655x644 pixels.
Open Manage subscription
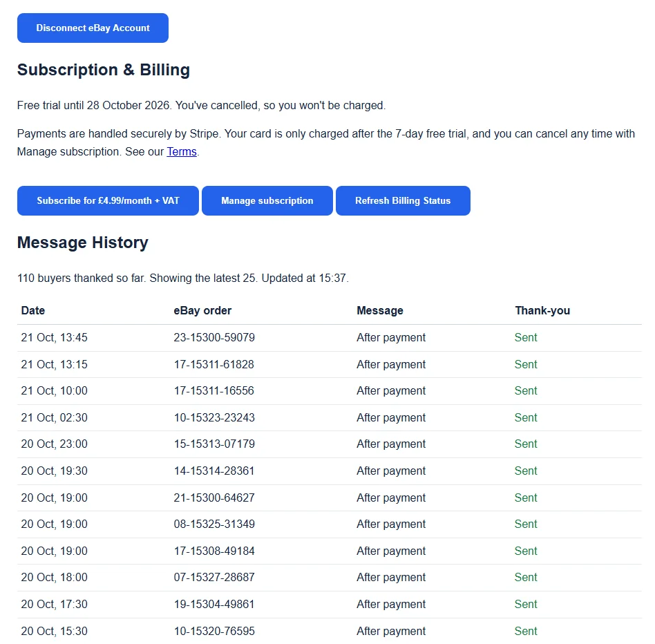coord(267,201)
